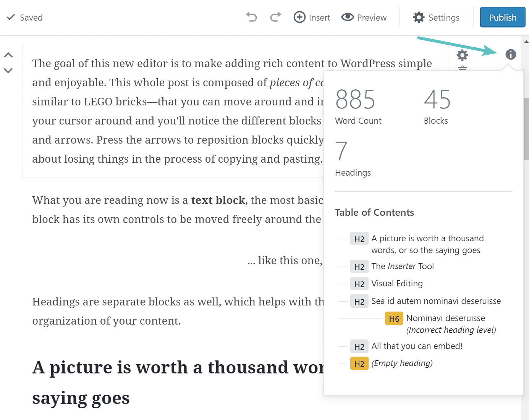This screenshot has width=529, height=420.
Task: Click the undo arrow icon
Action: (x=251, y=17)
